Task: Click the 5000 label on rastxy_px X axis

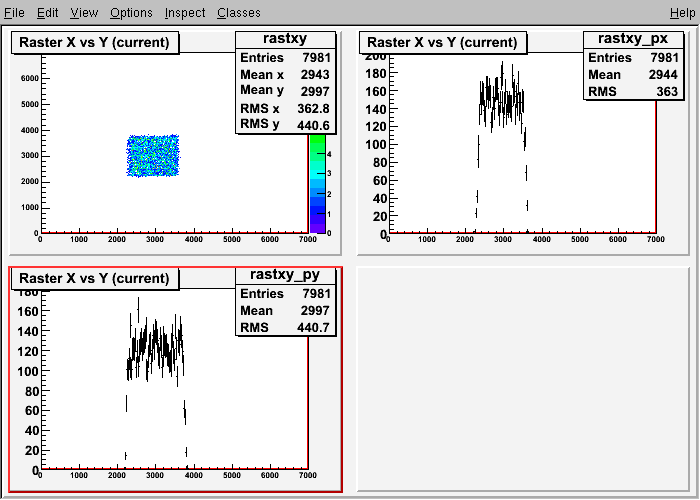Action: point(579,239)
